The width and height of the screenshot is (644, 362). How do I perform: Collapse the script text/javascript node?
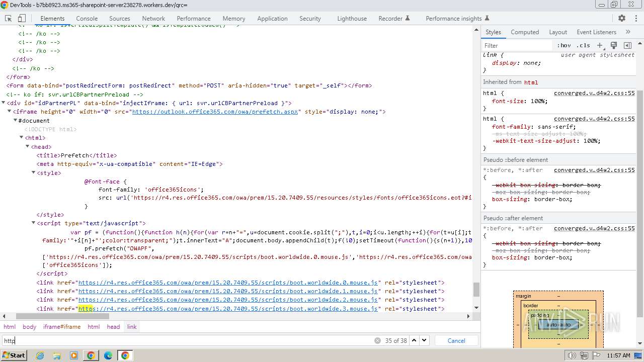click(34, 223)
